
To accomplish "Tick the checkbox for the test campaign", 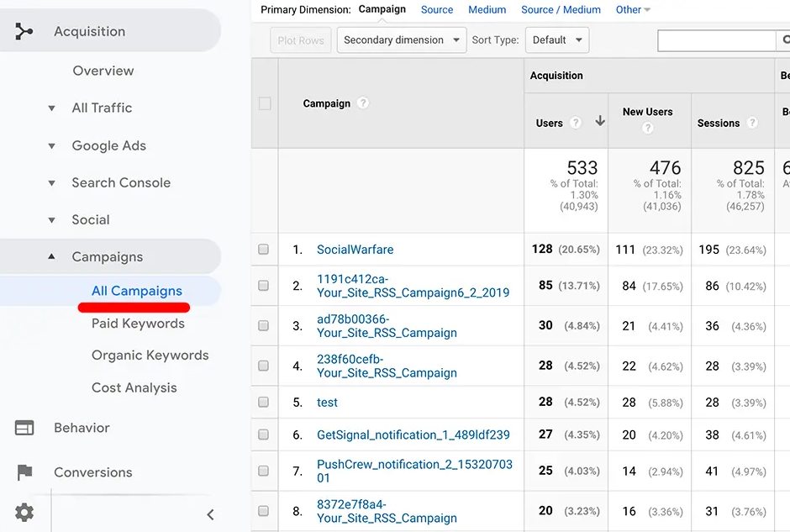I will 264,403.
